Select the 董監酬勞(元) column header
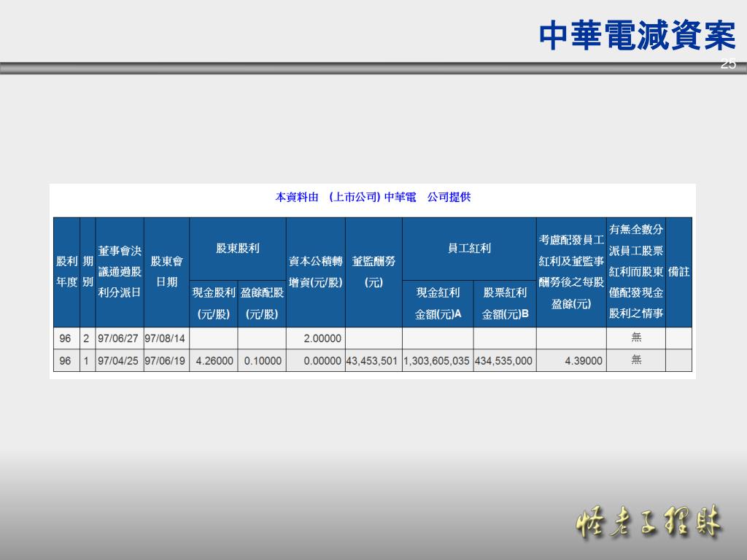 tap(374, 272)
